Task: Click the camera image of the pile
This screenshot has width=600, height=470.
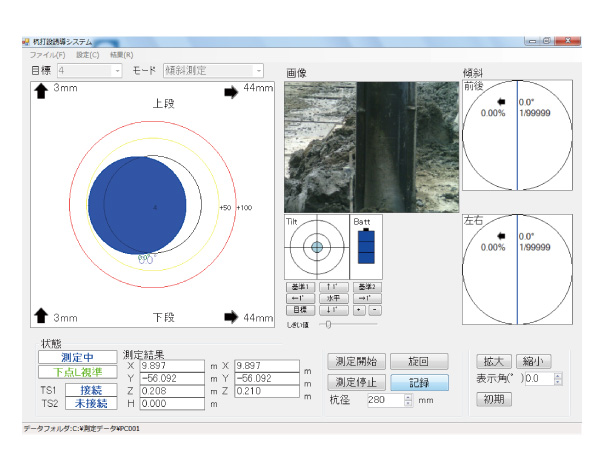Action: point(372,147)
